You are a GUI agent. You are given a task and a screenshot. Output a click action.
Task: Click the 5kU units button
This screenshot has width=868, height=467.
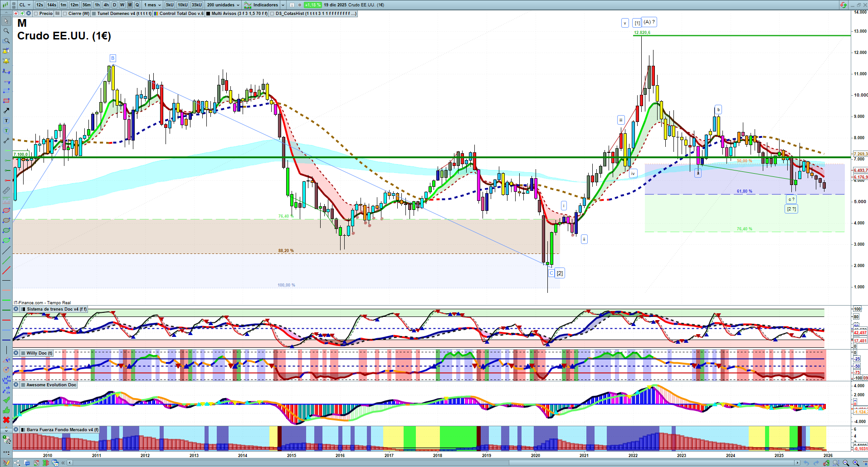170,5
